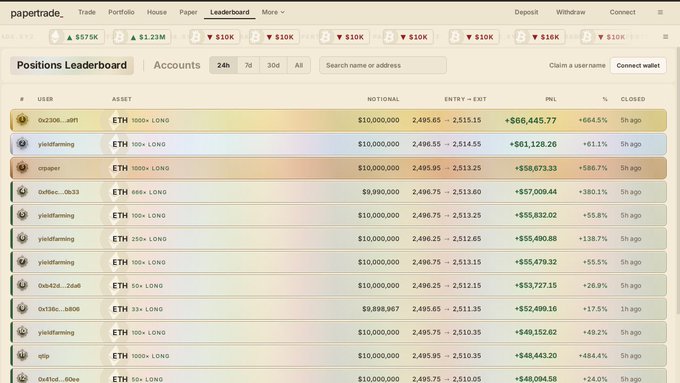This screenshot has width=680, height=383.
Task: Open the top-right hamburger menu
Action: (660, 12)
